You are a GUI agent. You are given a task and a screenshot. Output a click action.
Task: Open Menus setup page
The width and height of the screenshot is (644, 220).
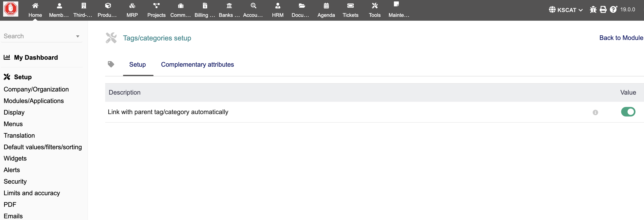coord(13,124)
